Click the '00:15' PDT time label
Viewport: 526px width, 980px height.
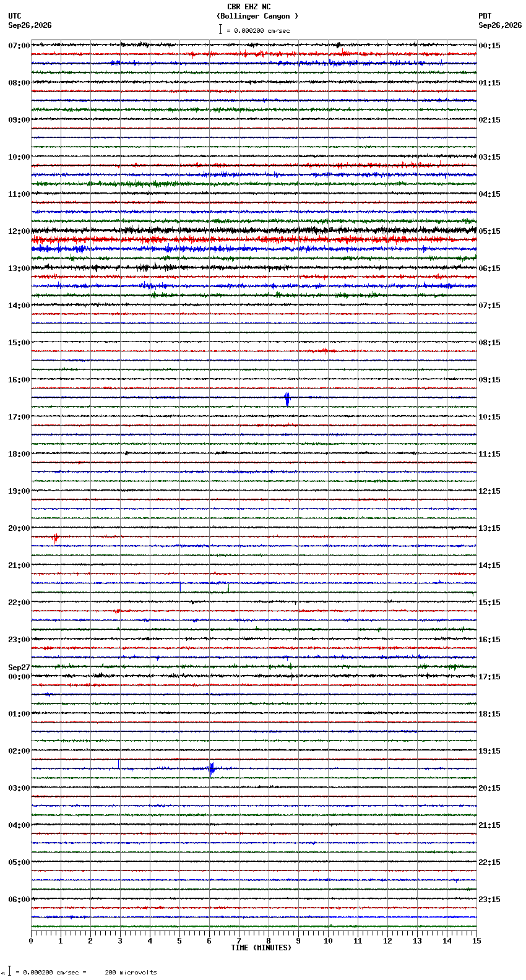pos(489,46)
